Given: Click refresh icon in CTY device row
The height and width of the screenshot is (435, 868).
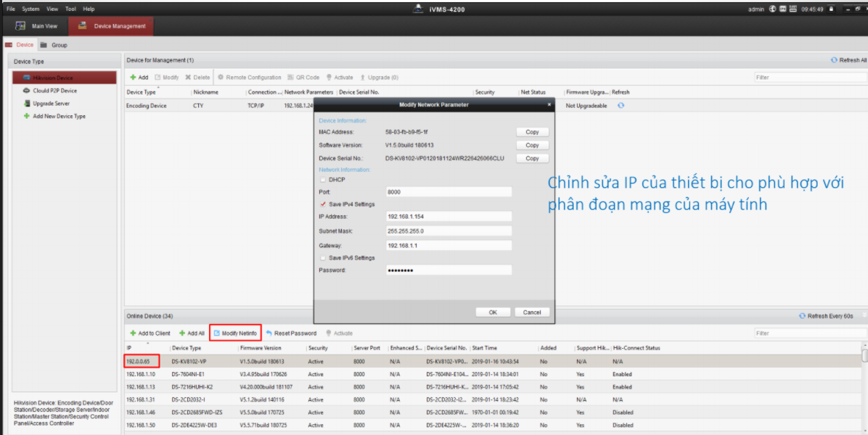Looking at the screenshot, I should pyautogui.click(x=621, y=106).
